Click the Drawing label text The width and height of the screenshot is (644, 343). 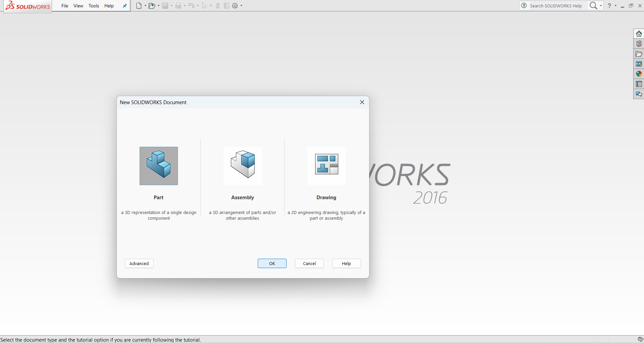pos(327,198)
